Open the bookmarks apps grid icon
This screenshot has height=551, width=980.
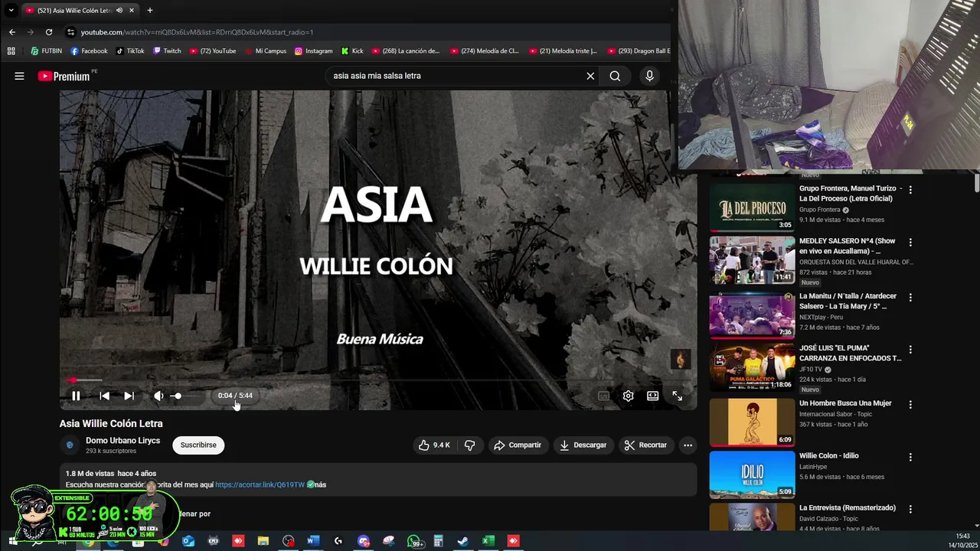[11, 51]
